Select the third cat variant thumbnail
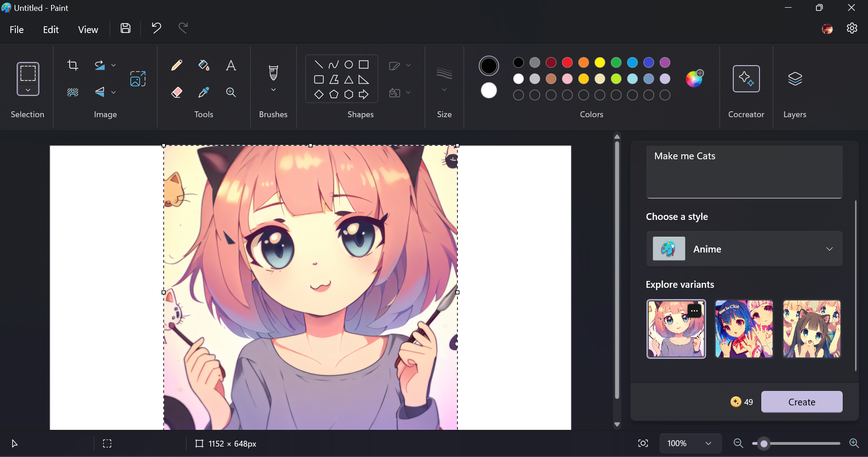 click(x=811, y=329)
